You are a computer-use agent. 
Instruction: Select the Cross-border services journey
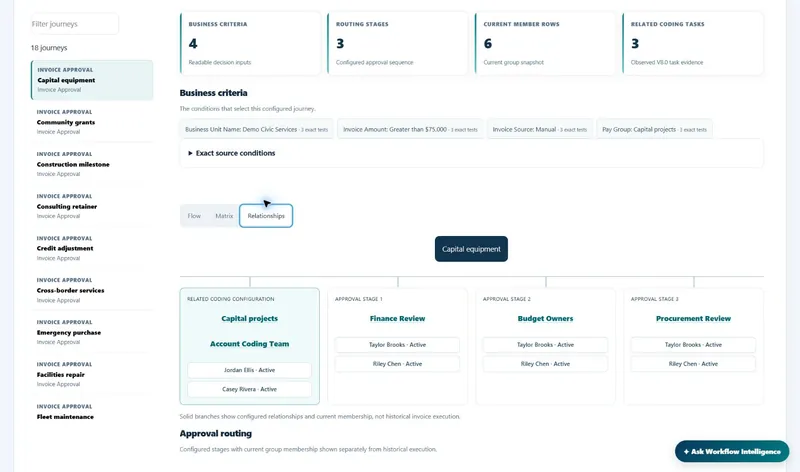[x=92, y=290]
